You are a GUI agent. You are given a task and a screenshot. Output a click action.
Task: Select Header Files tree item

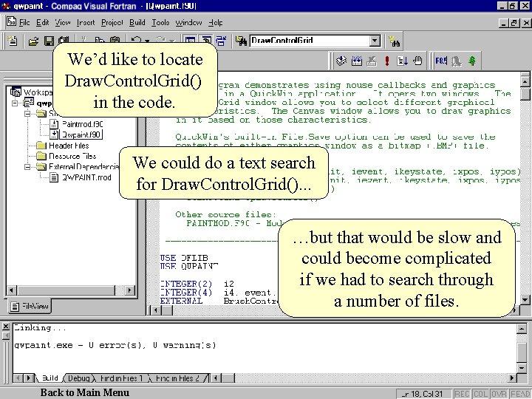pyautogui.click(x=69, y=146)
